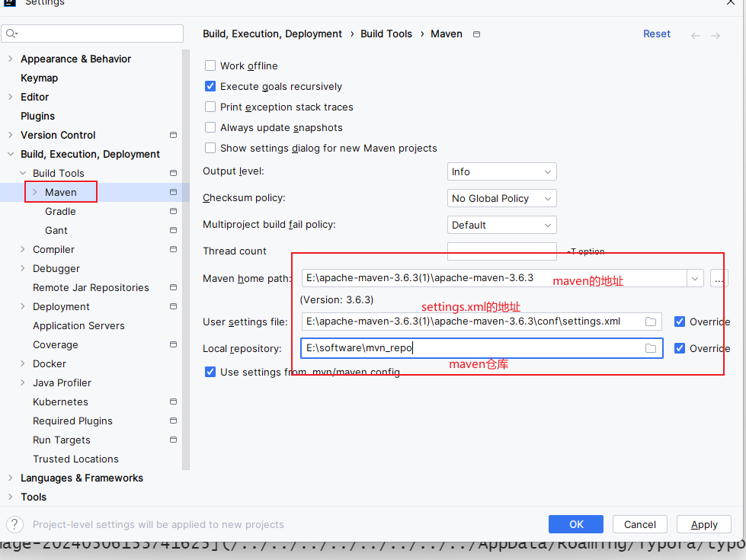Toggle Show settings dialog for new Maven projects
This screenshot has height=560, width=746.
tap(210, 148)
